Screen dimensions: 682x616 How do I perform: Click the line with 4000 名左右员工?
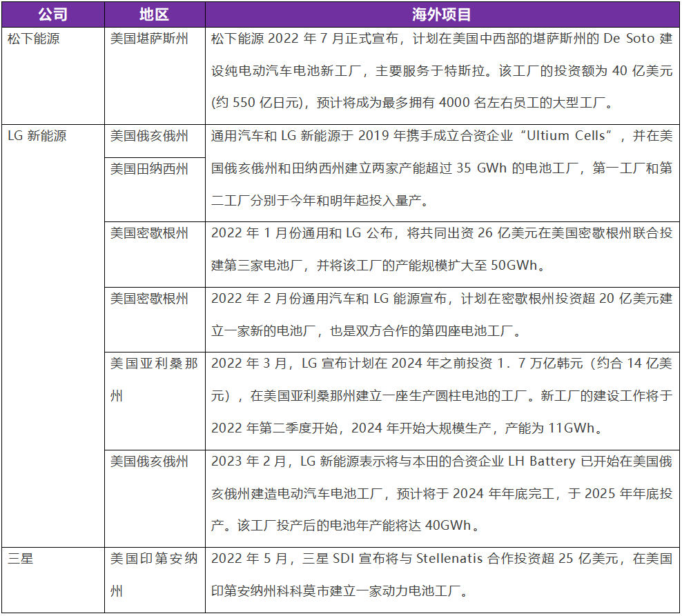[x=413, y=103]
